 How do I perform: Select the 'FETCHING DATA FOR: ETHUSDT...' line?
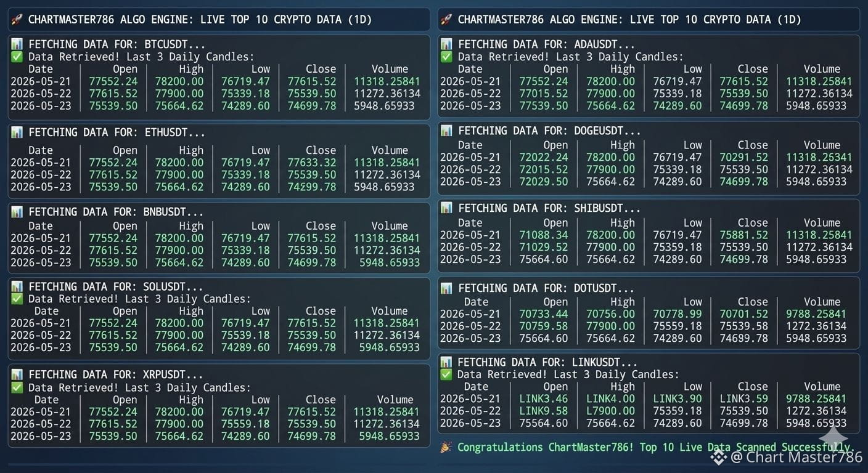(x=117, y=132)
